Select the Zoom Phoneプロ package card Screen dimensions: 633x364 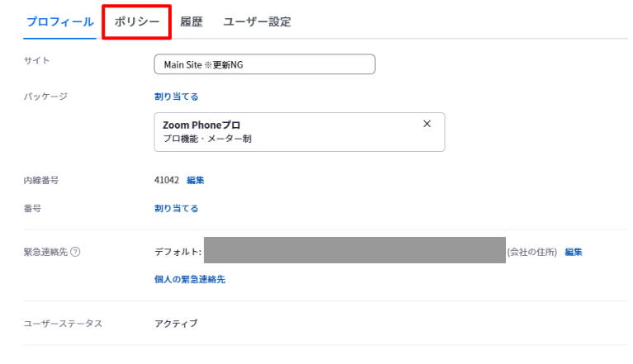coord(300,132)
